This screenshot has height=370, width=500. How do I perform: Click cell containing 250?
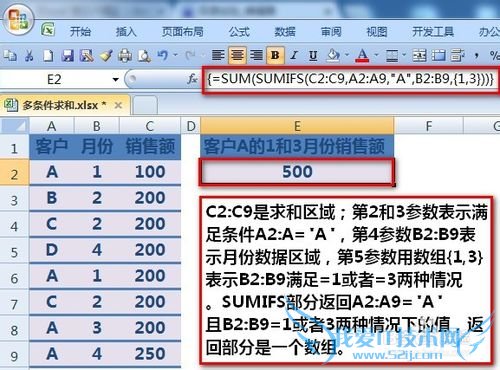[150, 354]
